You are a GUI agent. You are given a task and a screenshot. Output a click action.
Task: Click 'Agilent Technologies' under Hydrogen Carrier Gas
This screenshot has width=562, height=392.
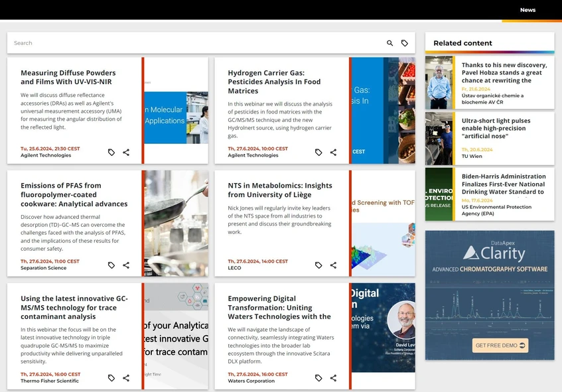pos(253,155)
